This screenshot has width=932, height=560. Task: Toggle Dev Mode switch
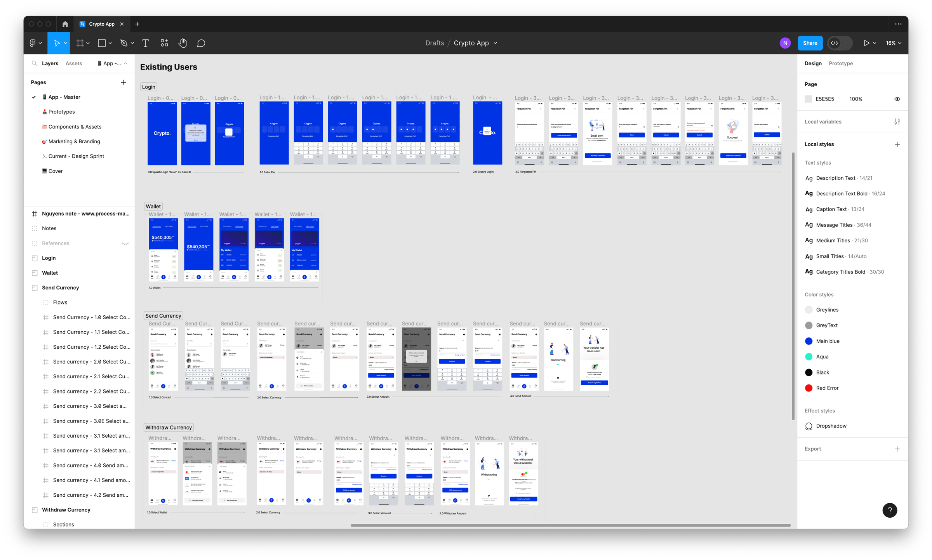(x=840, y=43)
